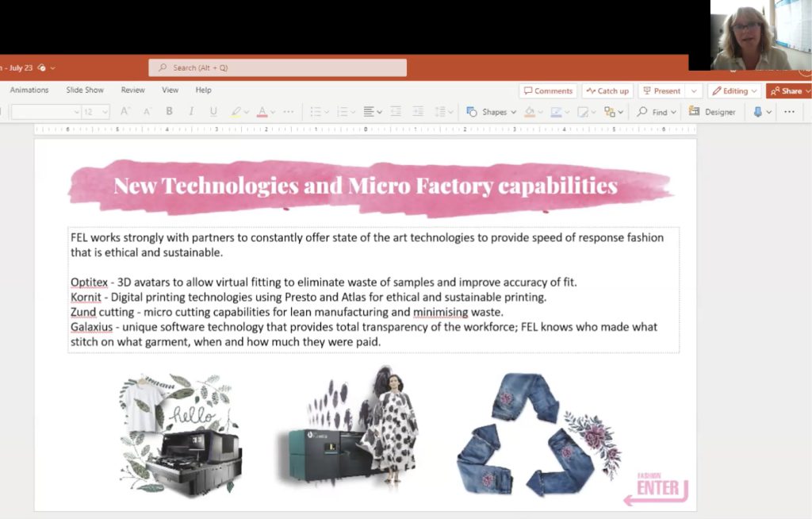The image size is (812, 519).
Task: Click the Catch up button
Action: (607, 91)
